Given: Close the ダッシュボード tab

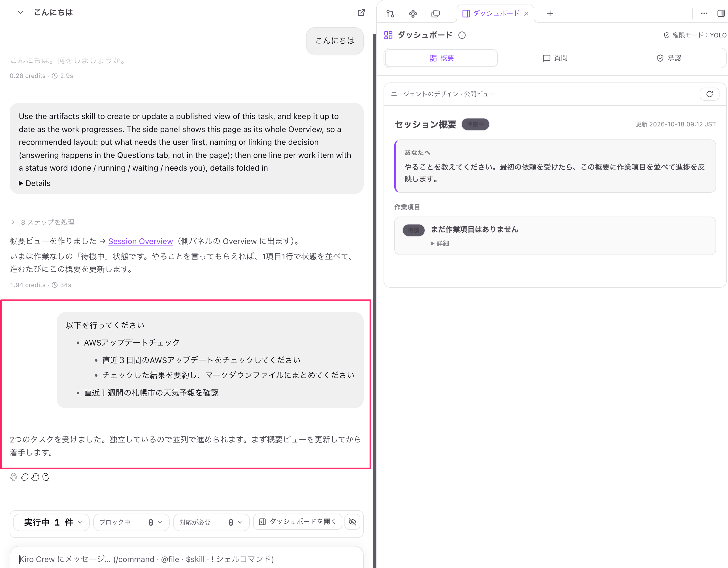Looking at the screenshot, I should 526,14.
